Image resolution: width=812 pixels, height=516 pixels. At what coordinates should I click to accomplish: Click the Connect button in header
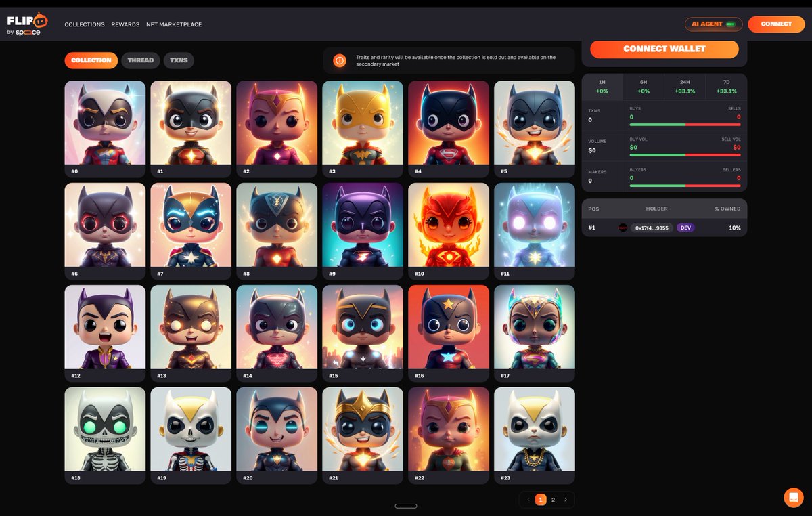pos(776,24)
